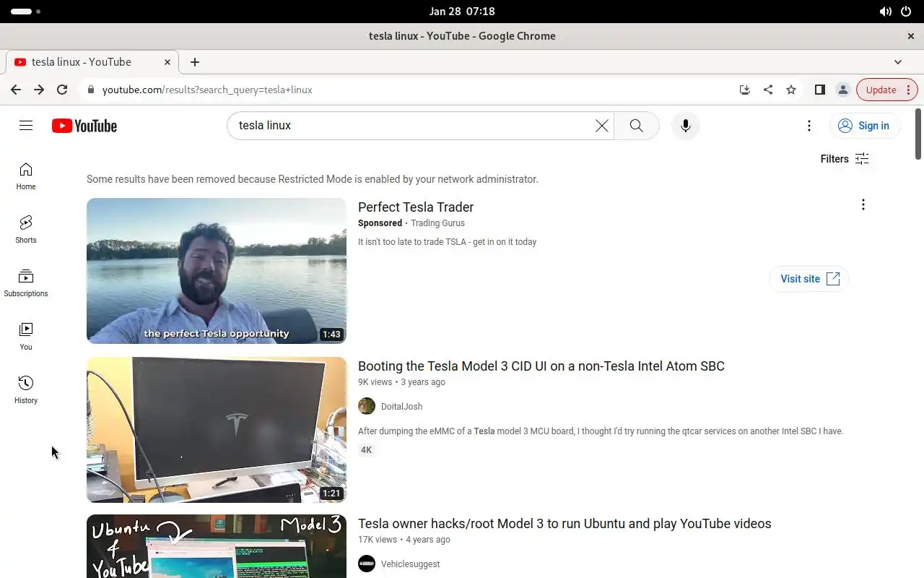Click Trading Gurus advertiser name
Screen dimensions: 924x578
[x=437, y=223]
